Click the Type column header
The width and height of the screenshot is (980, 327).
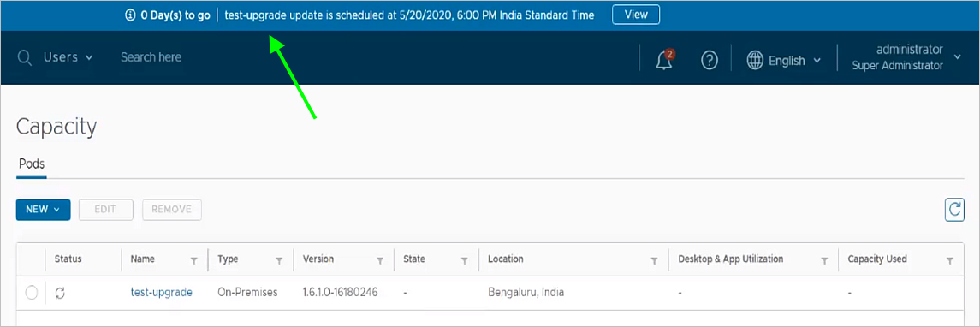(228, 259)
